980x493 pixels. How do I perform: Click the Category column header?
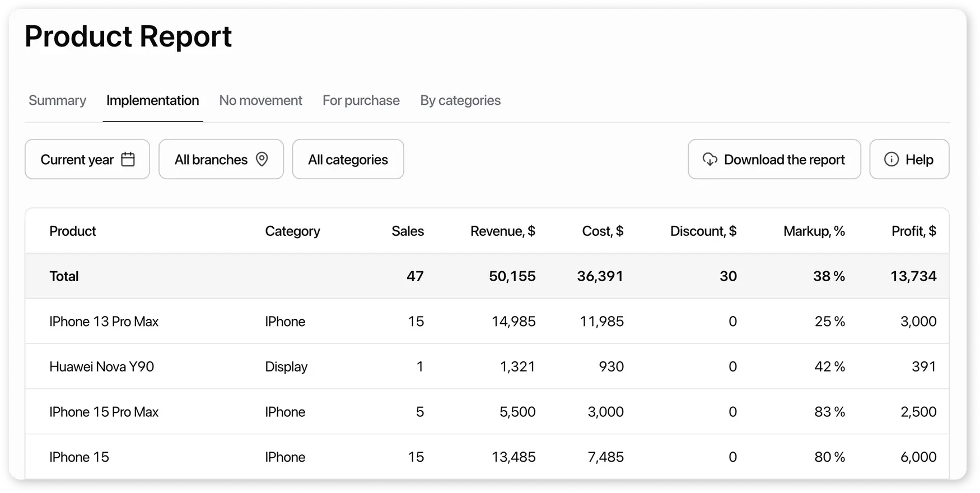[292, 231]
